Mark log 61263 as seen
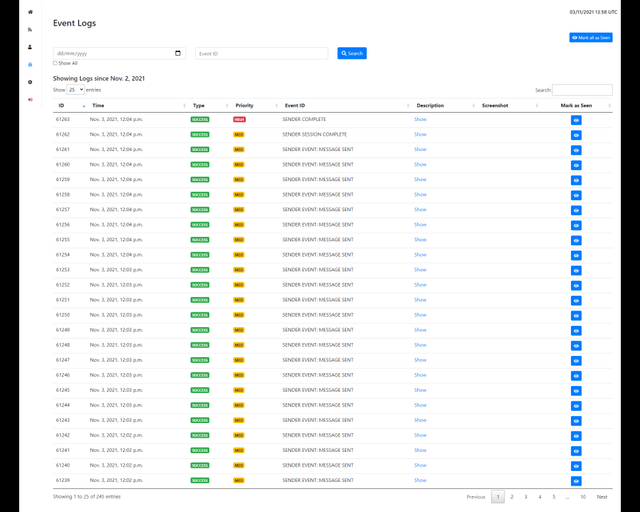Image resolution: width=640 pixels, height=512 pixels. pos(576,120)
